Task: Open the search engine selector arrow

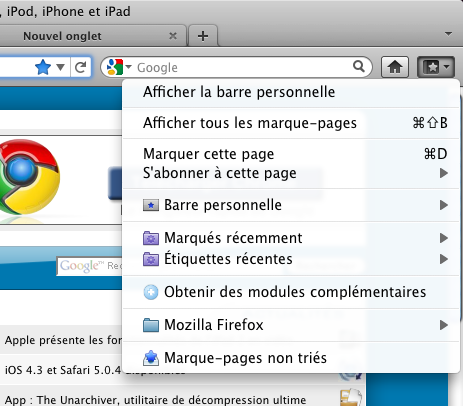Action: [128, 67]
